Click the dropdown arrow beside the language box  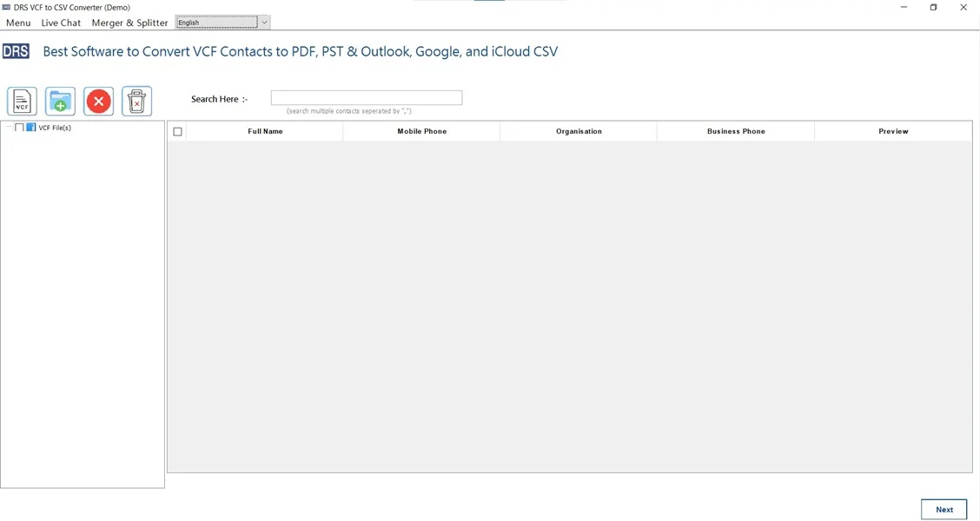coord(264,22)
